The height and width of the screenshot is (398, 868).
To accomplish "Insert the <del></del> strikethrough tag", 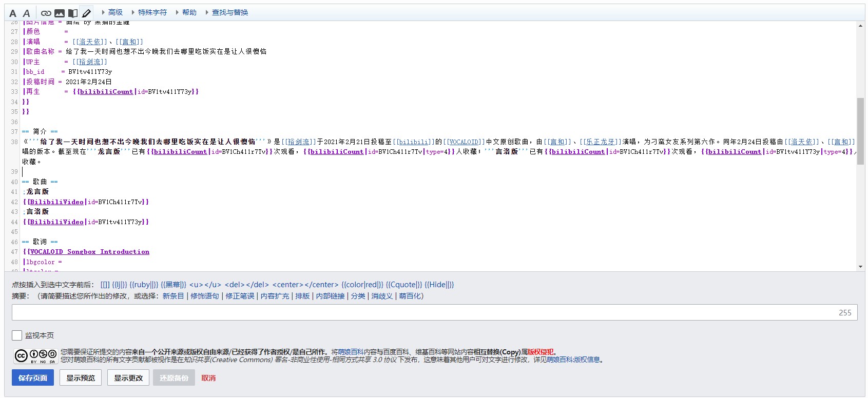I will [x=247, y=285].
